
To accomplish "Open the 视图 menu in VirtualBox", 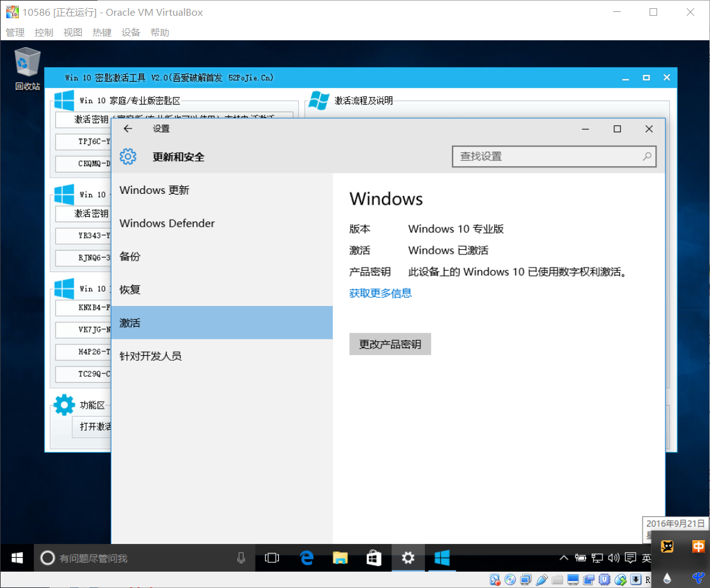I will coord(73,33).
